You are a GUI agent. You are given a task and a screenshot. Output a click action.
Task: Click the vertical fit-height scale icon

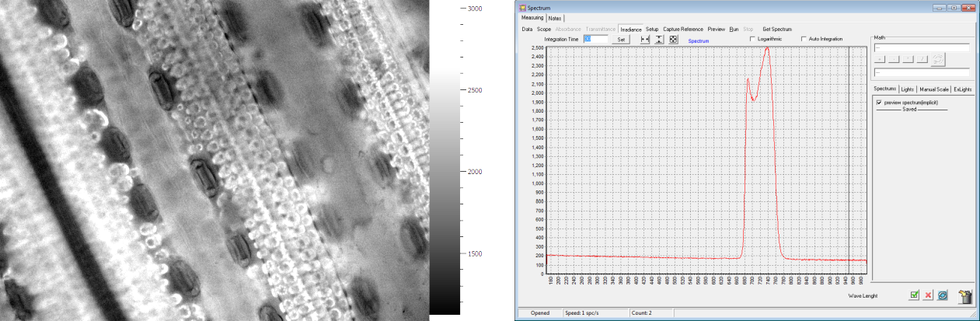coord(659,39)
